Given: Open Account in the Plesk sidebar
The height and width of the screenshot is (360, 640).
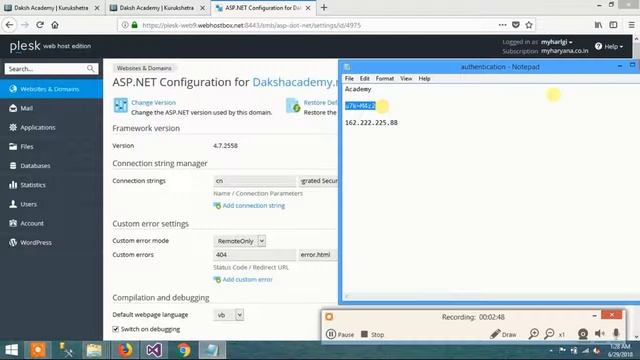Looking at the screenshot, I should pyautogui.click(x=51, y=223).
